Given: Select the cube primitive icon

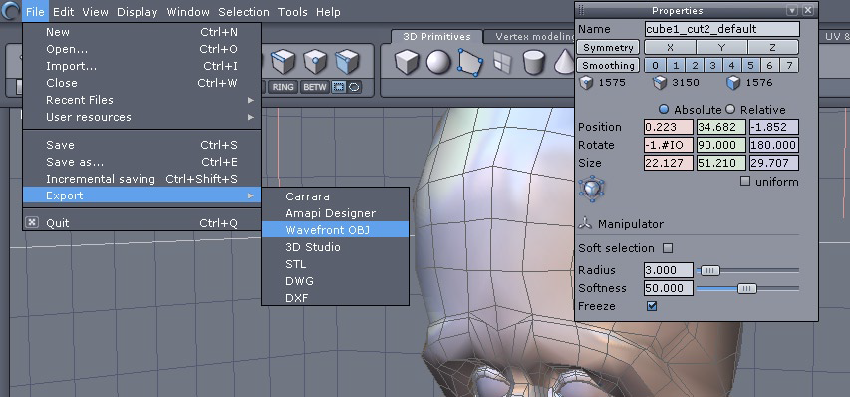Looking at the screenshot, I should [407, 61].
